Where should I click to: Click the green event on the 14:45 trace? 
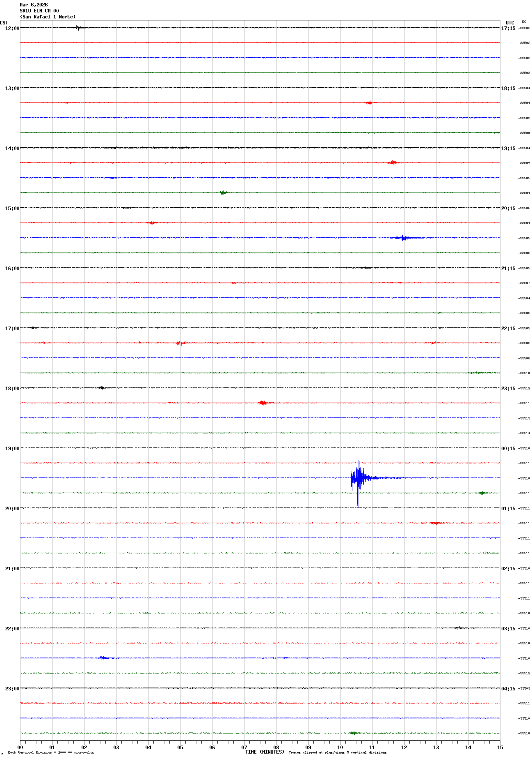[223, 193]
